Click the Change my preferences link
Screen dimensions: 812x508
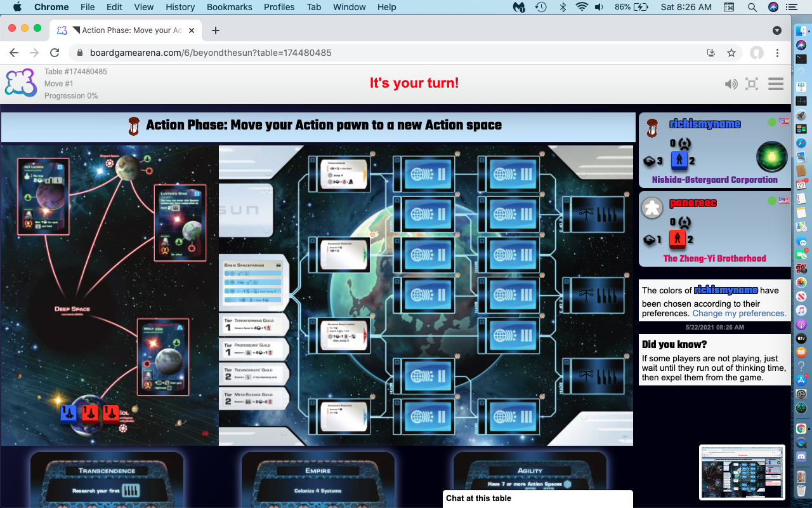point(739,313)
